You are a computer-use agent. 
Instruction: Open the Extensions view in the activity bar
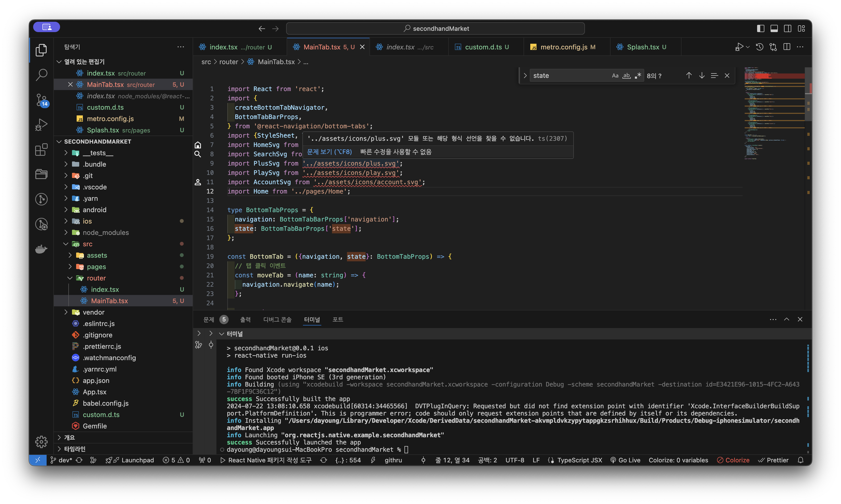[x=41, y=150]
